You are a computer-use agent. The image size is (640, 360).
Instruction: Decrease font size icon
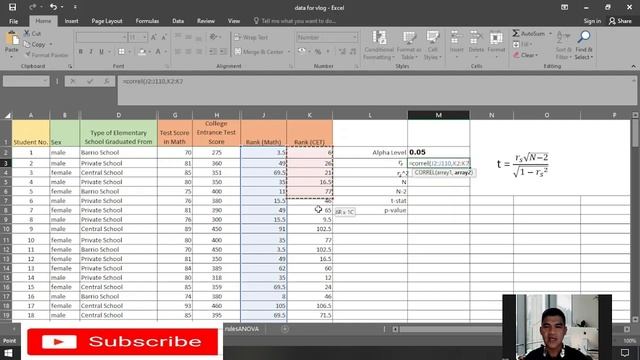tap(164, 38)
